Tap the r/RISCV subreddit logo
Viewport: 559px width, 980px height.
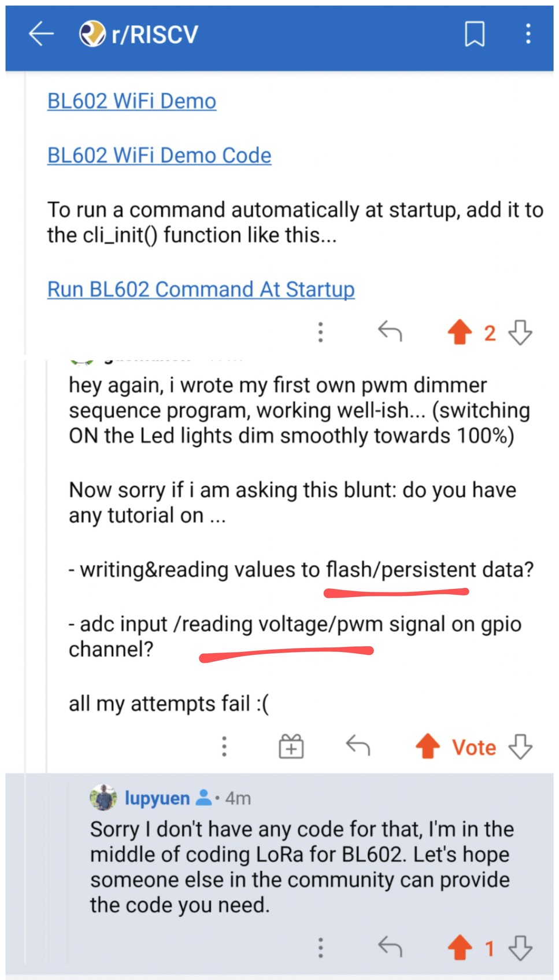tap(92, 34)
